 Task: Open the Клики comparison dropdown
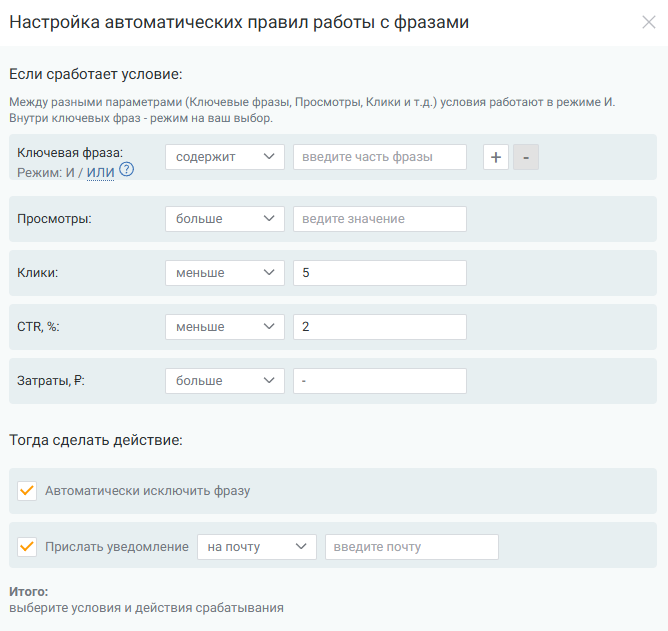point(225,273)
